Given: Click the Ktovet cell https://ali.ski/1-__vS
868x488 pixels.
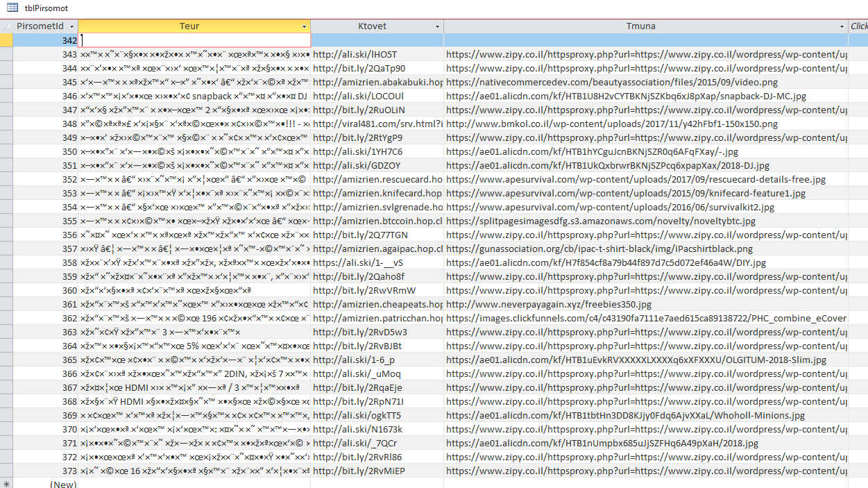Looking at the screenshot, I should tap(377, 262).
